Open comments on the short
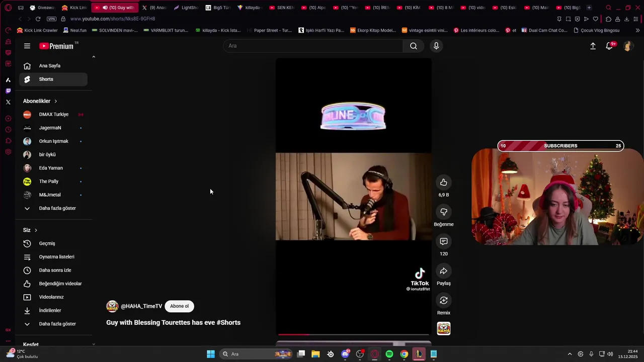Viewport: 644px width, 362px height. pos(443,241)
